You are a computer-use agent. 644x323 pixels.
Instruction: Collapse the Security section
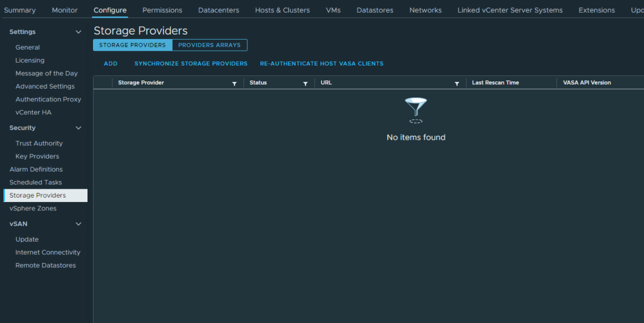(x=78, y=128)
